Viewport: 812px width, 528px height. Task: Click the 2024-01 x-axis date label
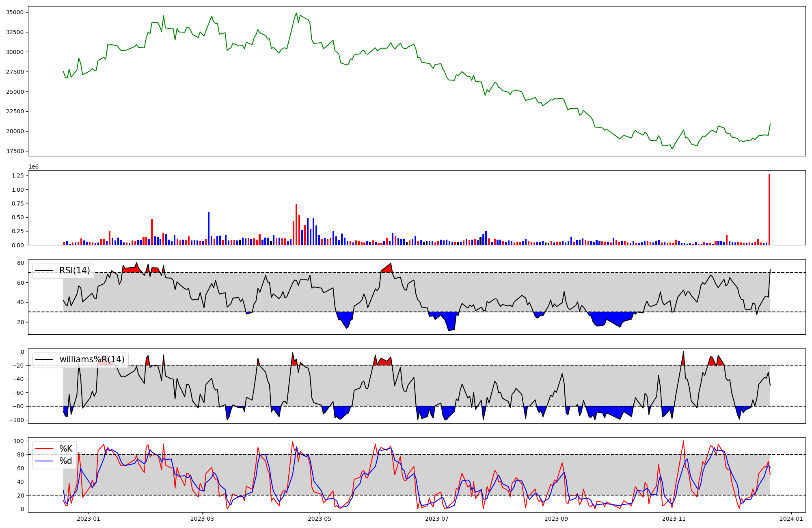pos(791,519)
